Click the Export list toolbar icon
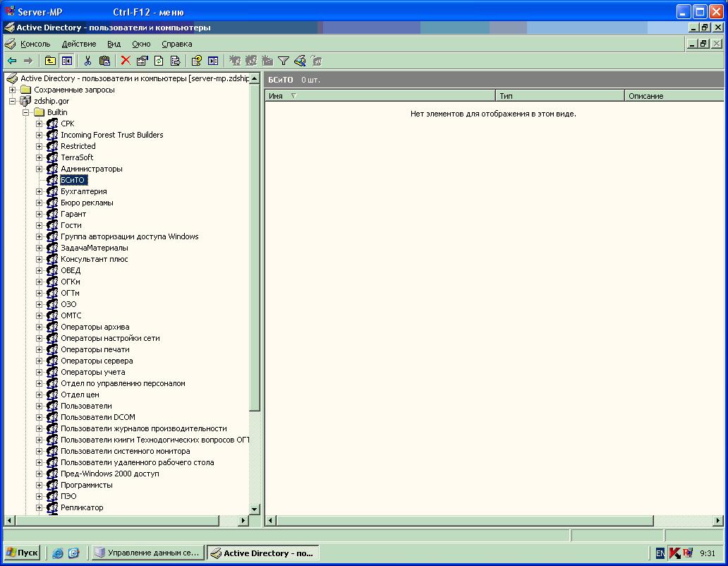Screen dimensions: 728x566 176,61
